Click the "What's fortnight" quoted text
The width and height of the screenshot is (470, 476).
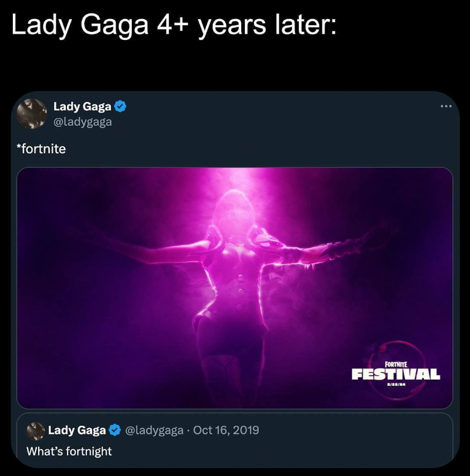point(69,451)
